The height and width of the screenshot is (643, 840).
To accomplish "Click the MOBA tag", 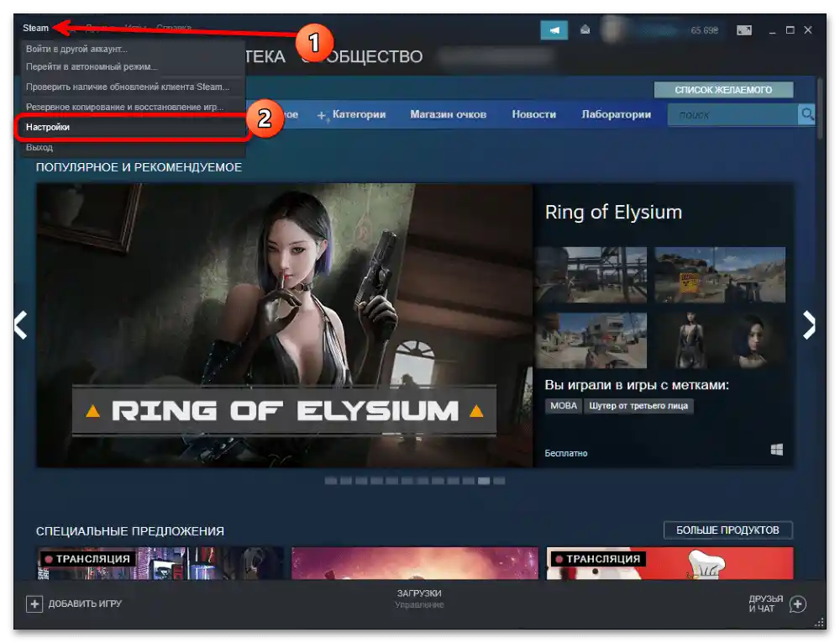I will (x=564, y=406).
